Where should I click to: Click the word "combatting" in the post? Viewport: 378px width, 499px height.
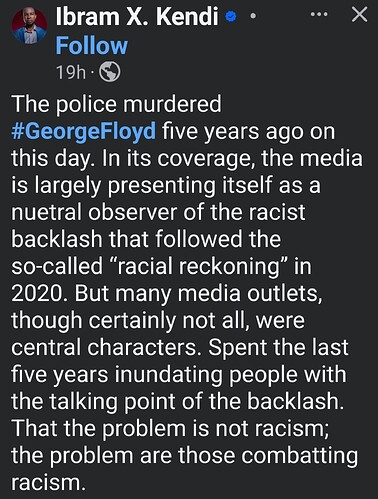click(x=300, y=455)
